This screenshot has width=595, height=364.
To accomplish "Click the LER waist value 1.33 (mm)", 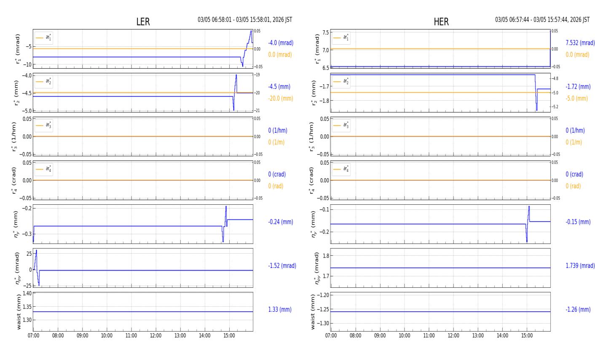I will (280, 310).
